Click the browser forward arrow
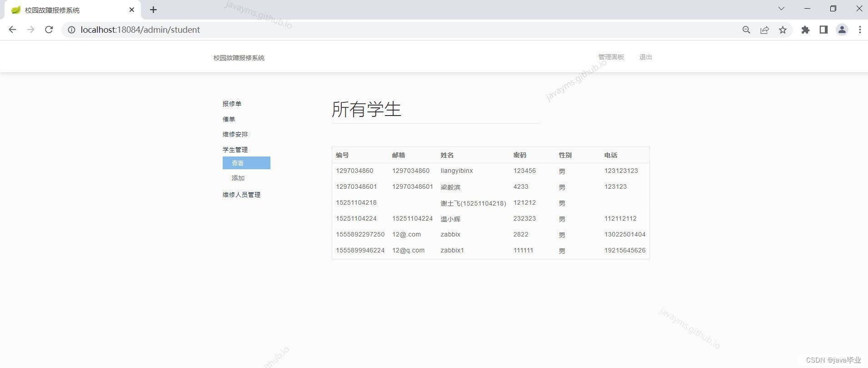This screenshot has height=368, width=868. pos(30,30)
